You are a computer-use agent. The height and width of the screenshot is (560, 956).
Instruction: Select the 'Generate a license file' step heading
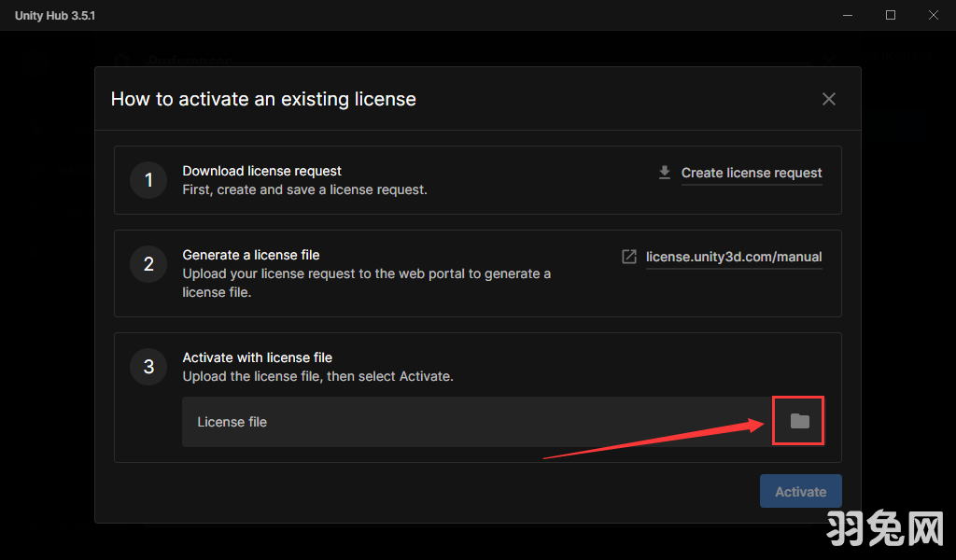coord(250,255)
